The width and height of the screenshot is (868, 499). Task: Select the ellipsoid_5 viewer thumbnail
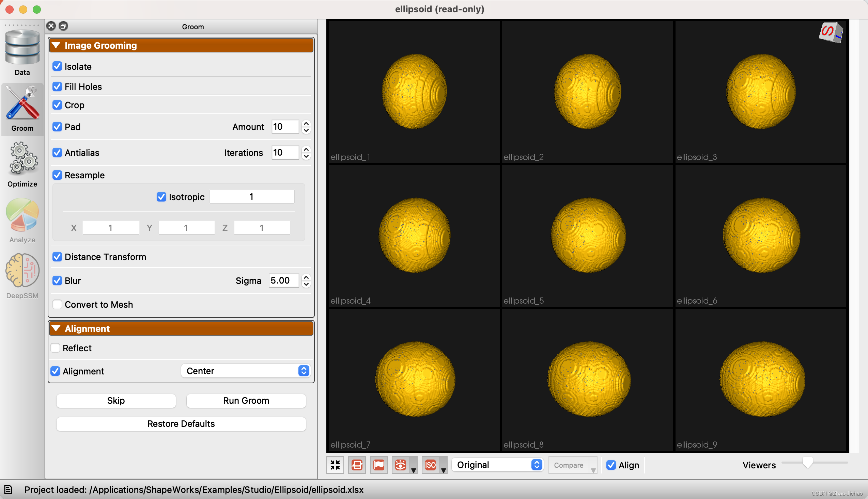click(x=588, y=236)
